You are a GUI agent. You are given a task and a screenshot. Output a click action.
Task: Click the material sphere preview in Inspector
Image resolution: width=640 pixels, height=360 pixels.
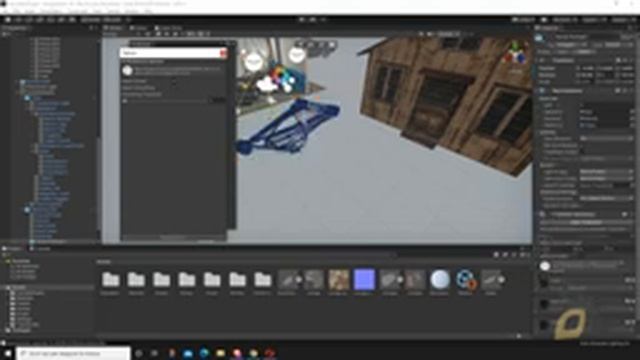[545, 266]
